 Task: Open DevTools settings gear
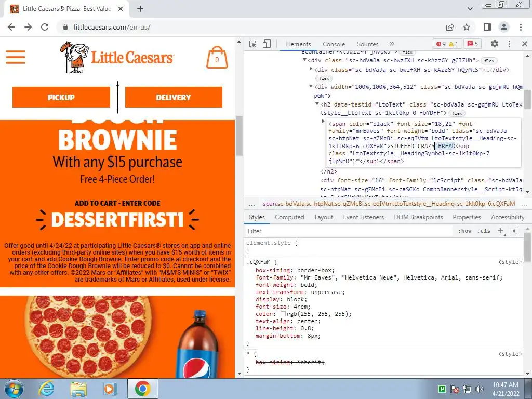[495, 44]
